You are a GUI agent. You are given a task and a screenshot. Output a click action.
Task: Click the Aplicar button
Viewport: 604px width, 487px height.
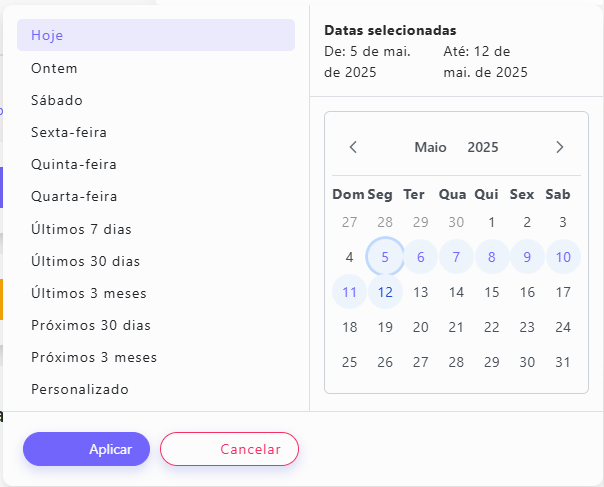pos(86,449)
